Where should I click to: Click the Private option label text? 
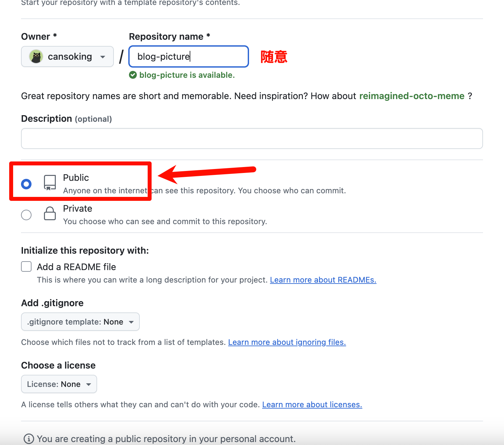[x=77, y=209]
